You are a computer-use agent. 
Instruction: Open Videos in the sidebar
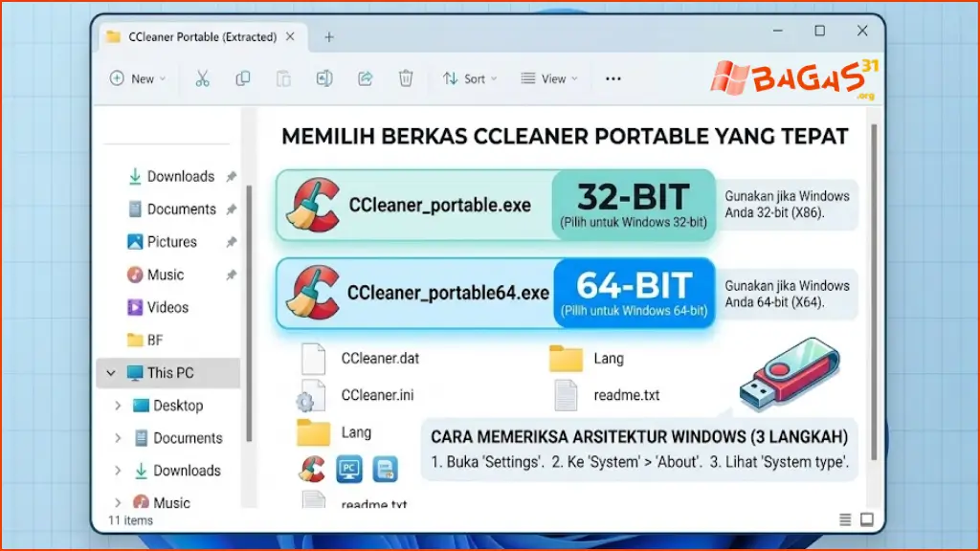point(158,307)
